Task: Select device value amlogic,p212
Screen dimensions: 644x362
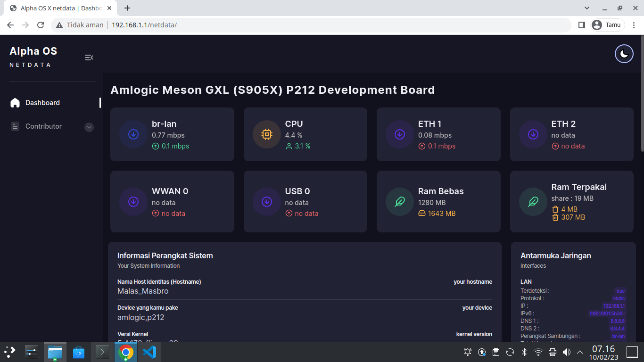Action: tap(141, 318)
